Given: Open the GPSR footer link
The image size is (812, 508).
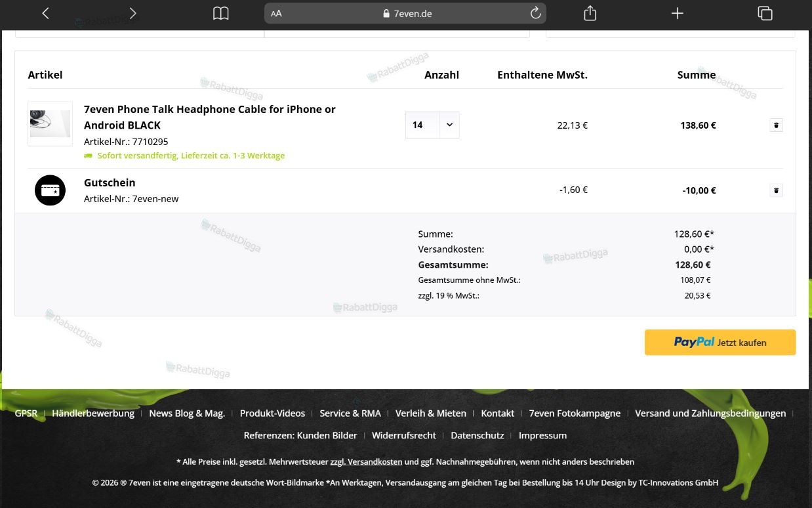Looking at the screenshot, I should point(26,413).
